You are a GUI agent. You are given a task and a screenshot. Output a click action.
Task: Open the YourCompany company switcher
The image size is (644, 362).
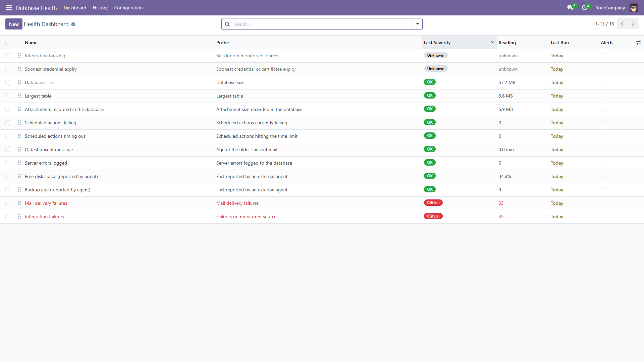pyautogui.click(x=610, y=8)
